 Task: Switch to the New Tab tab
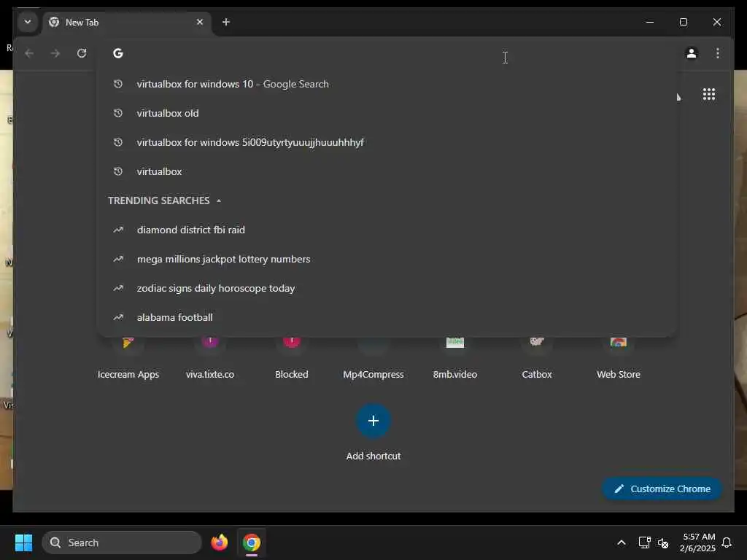pyautogui.click(x=126, y=23)
